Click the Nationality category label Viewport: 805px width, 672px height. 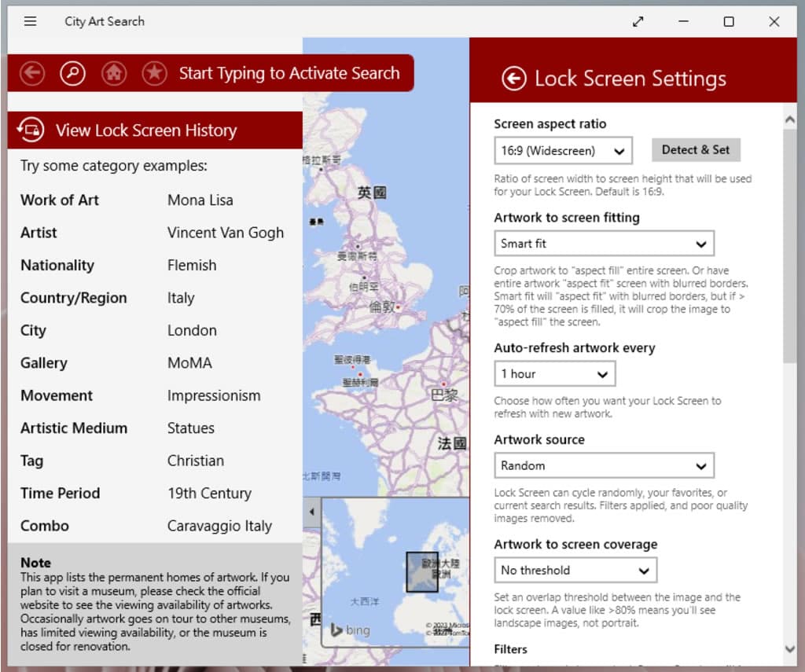(57, 266)
